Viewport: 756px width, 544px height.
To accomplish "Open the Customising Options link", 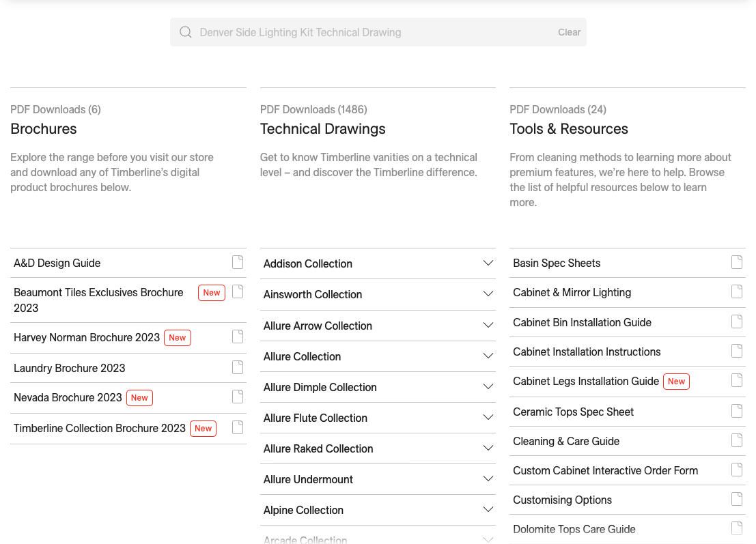I will [562, 500].
